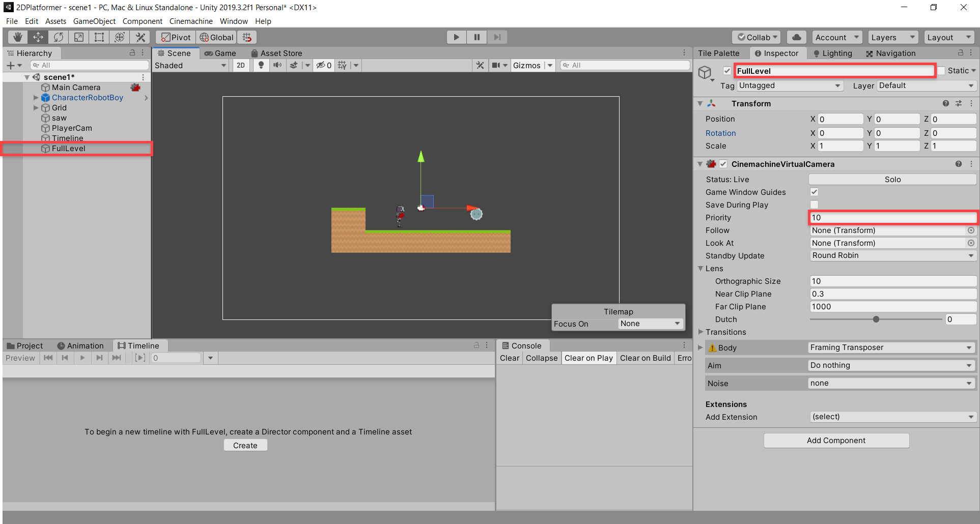Open Layer dropdown Default
The width and height of the screenshot is (980, 524).
point(927,85)
